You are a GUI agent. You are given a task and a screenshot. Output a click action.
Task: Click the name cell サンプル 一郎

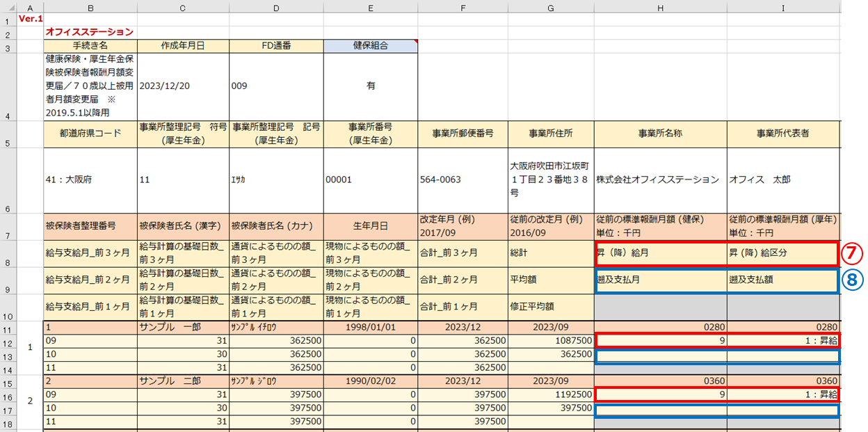[183, 327]
